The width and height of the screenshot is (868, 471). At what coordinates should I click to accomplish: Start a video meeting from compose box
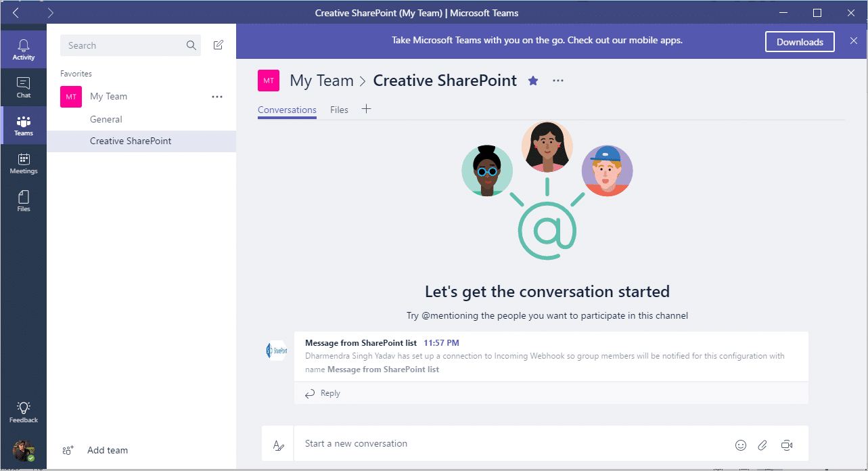(786, 445)
